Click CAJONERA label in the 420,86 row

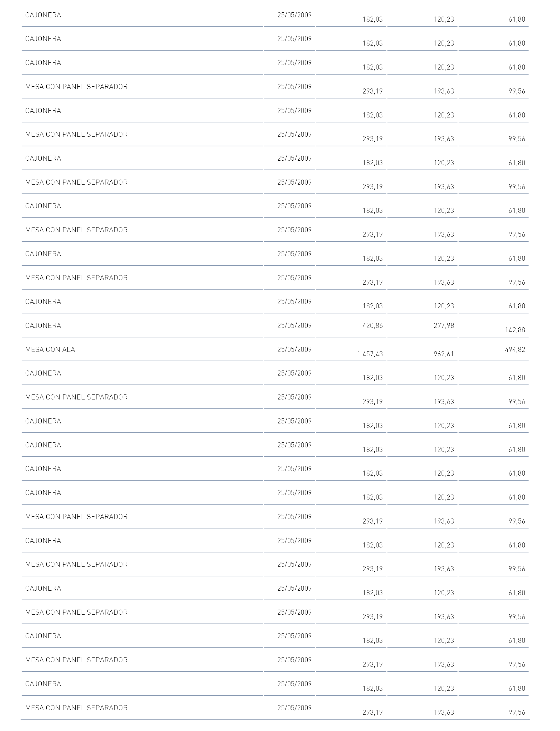[43, 325]
